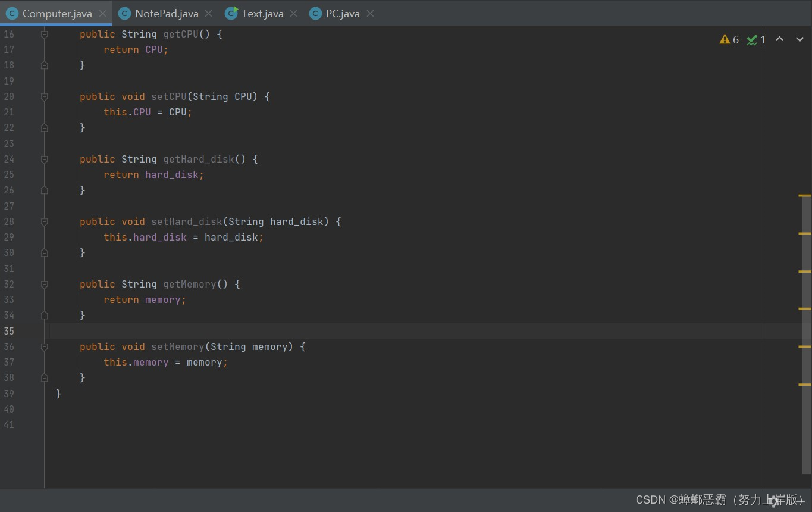Screen dimensions: 812x512
Task: Click the setHard_disk method name
Action: [x=187, y=221]
